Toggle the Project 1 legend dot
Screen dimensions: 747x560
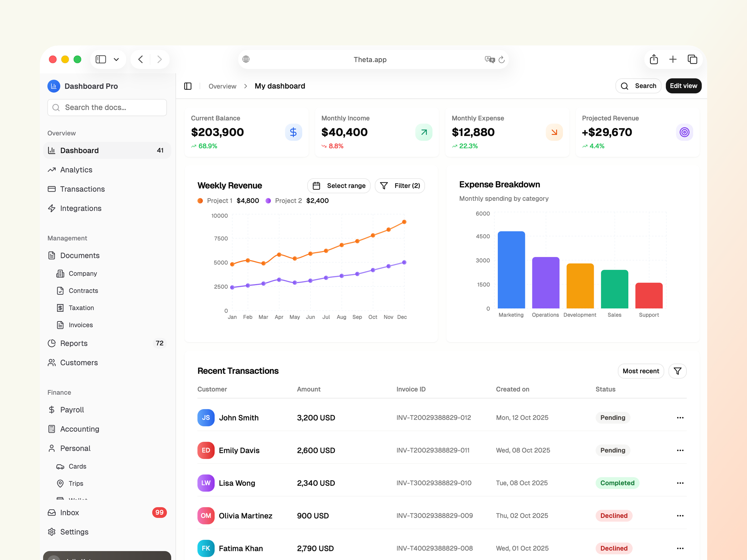pyautogui.click(x=200, y=200)
